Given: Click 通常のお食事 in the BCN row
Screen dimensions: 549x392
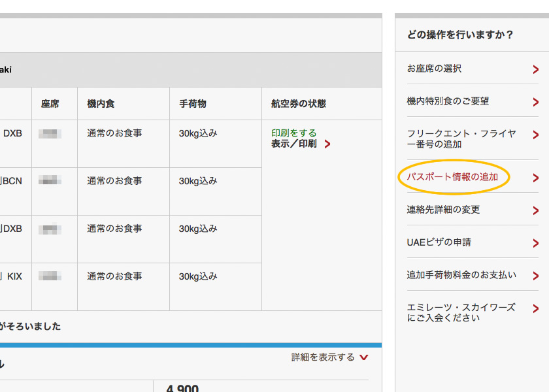Looking at the screenshot, I should click(x=114, y=180).
